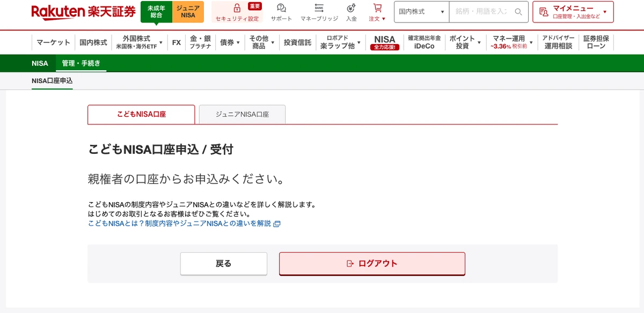Select こどもNISA口座 tab
The image size is (644, 313).
[x=141, y=115]
